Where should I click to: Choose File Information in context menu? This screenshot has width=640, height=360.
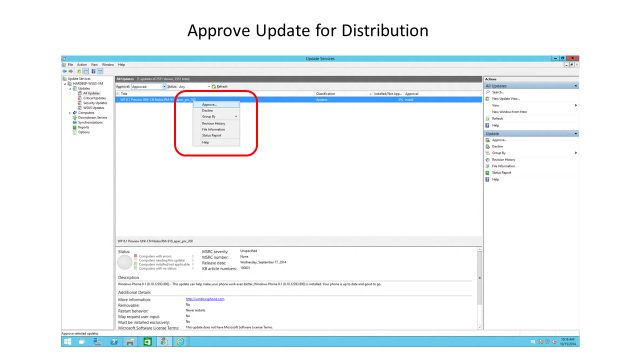pos(216,129)
